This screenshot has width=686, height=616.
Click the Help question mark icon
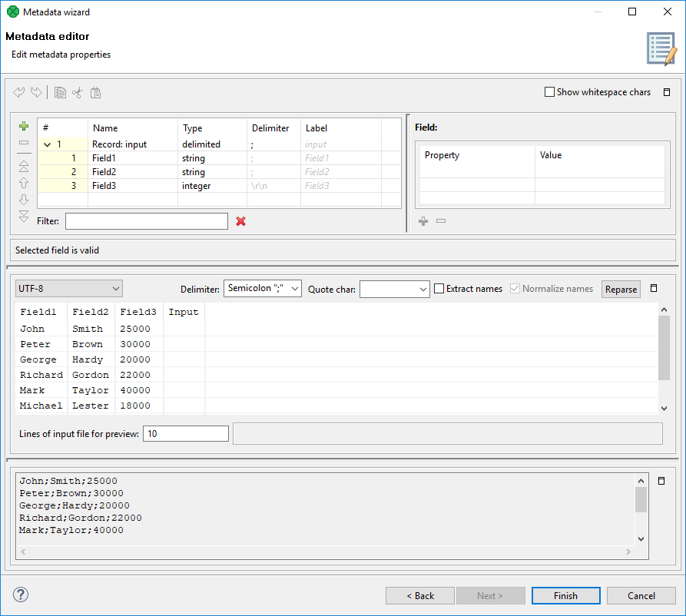pyautogui.click(x=21, y=594)
